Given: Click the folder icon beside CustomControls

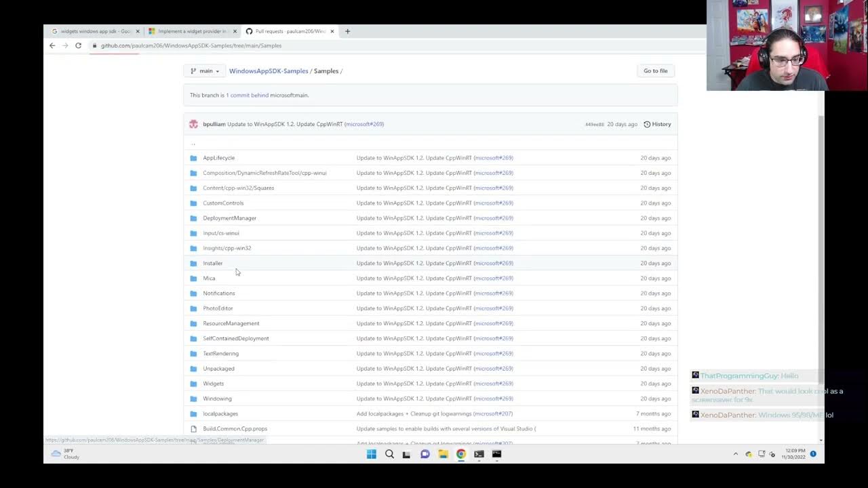Looking at the screenshot, I should click(193, 203).
